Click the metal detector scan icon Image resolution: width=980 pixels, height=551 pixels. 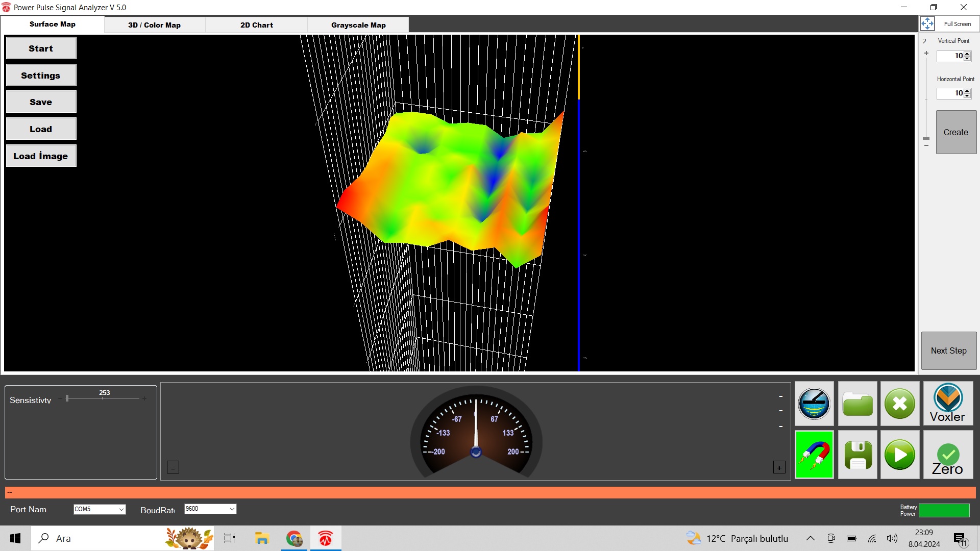814,404
